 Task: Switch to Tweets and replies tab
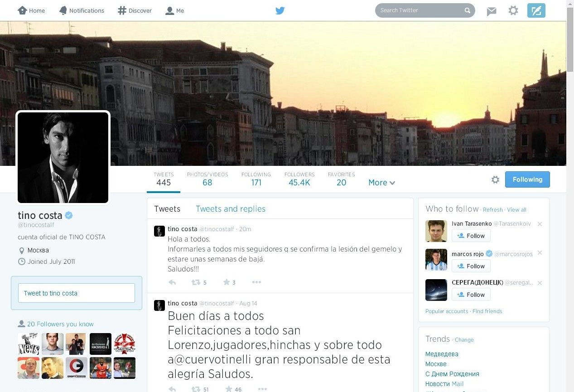(231, 209)
